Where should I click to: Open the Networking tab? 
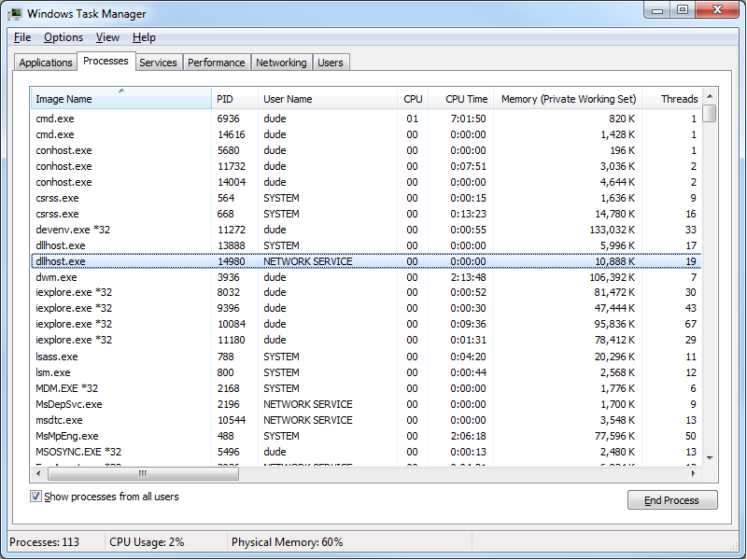click(x=281, y=63)
